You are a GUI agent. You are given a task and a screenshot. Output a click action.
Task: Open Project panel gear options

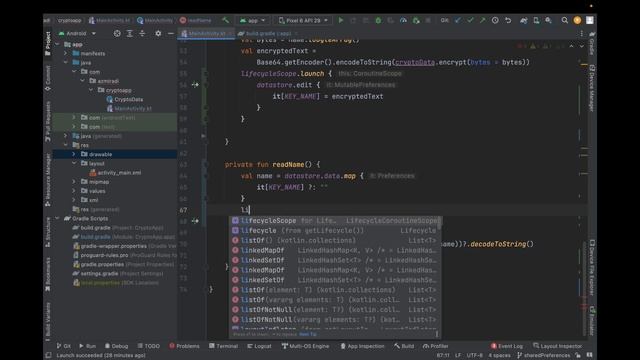[x=158, y=33]
